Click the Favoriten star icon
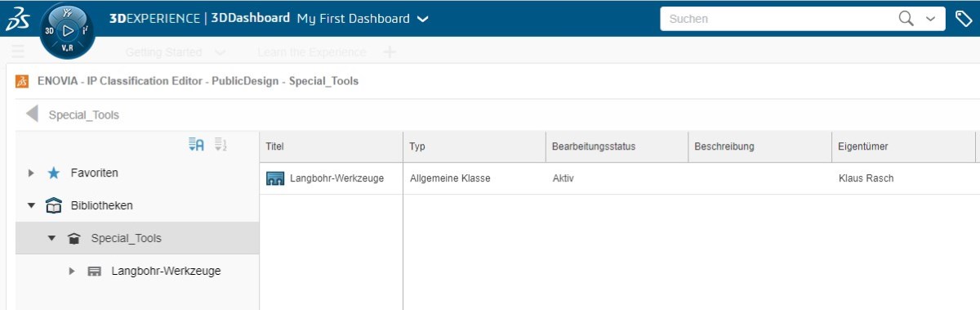The image size is (980, 310). click(x=54, y=173)
